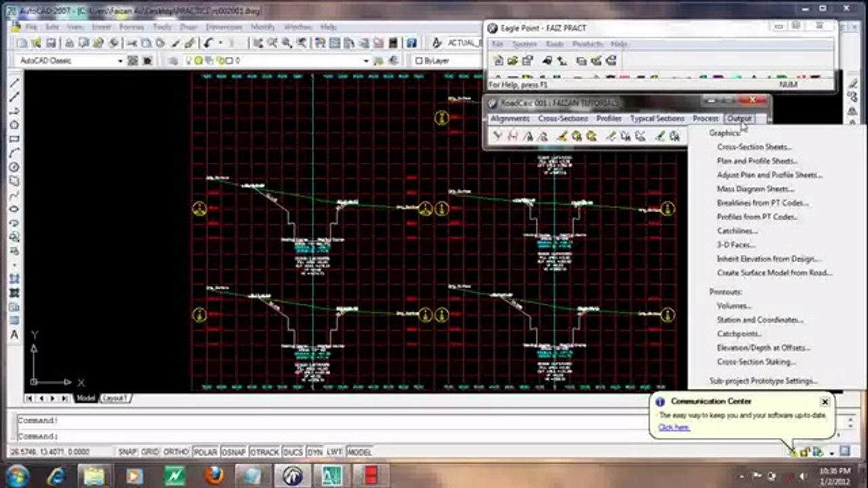Click the Workspace settings icon beside AutoCAD Classic
868x488 pixels.
[132, 60]
